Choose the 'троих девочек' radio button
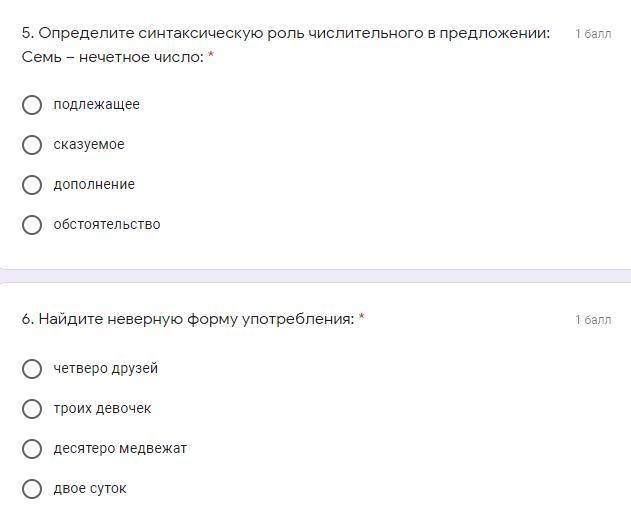The width and height of the screenshot is (631, 525). pyautogui.click(x=32, y=409)
